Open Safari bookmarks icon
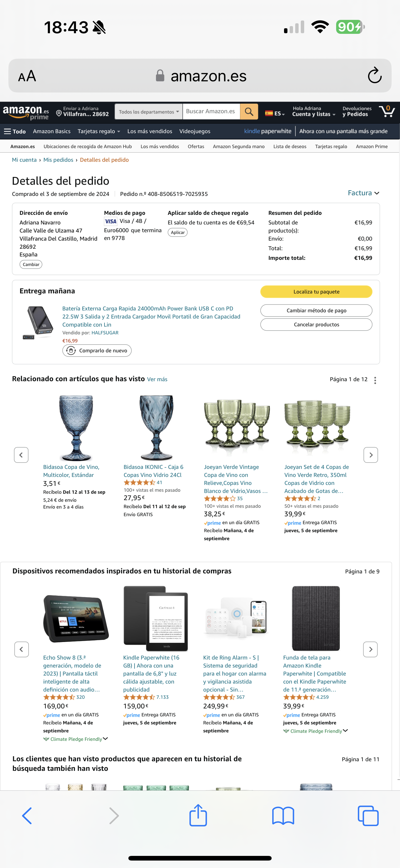This screenshot has width=400, height=868. tap(283, 816)
